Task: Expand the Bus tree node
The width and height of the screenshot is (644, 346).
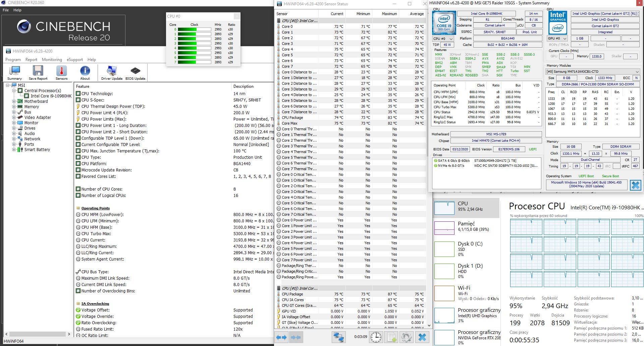Action: point(14,112)
